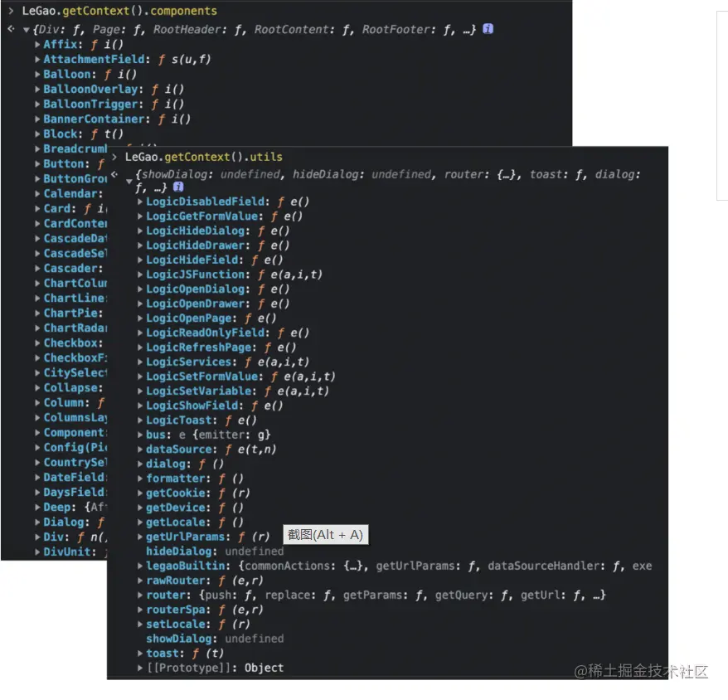
Task: Expand the BalloonTrigger entry
Action: 37,104
